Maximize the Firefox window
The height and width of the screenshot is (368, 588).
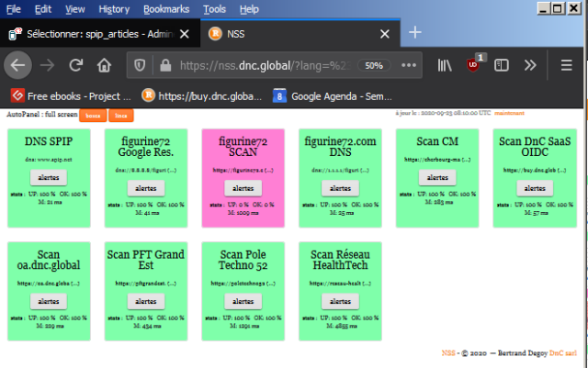click(558, 8)
